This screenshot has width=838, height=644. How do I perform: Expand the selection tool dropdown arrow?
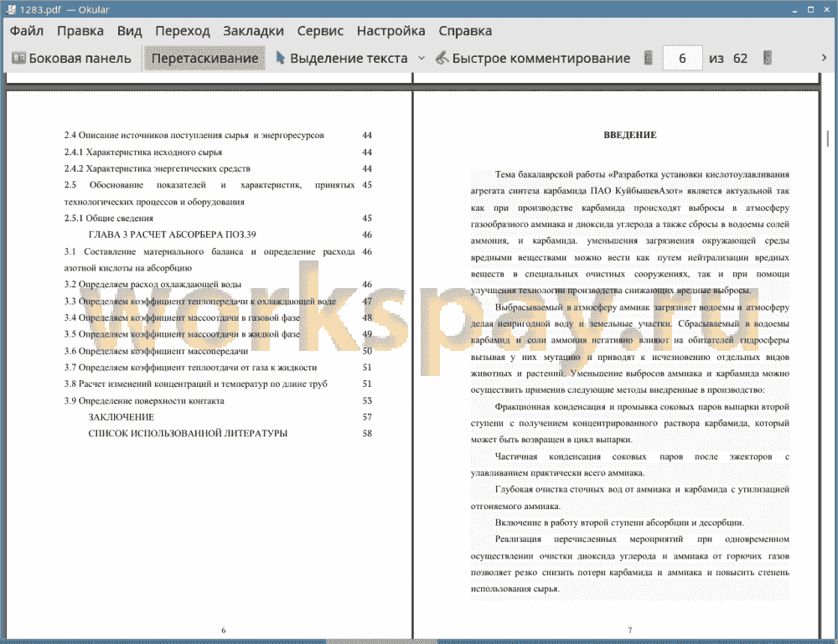coord(422,59)
